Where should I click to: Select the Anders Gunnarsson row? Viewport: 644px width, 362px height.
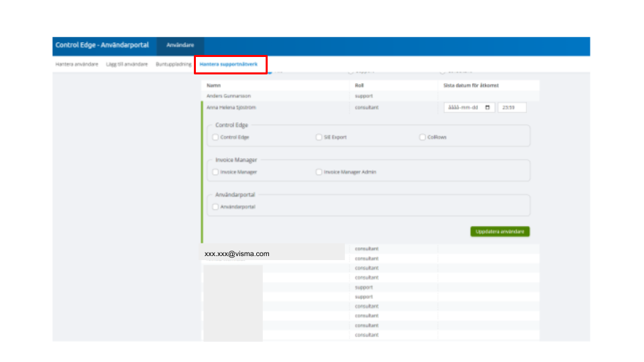[x=370, y=96]
